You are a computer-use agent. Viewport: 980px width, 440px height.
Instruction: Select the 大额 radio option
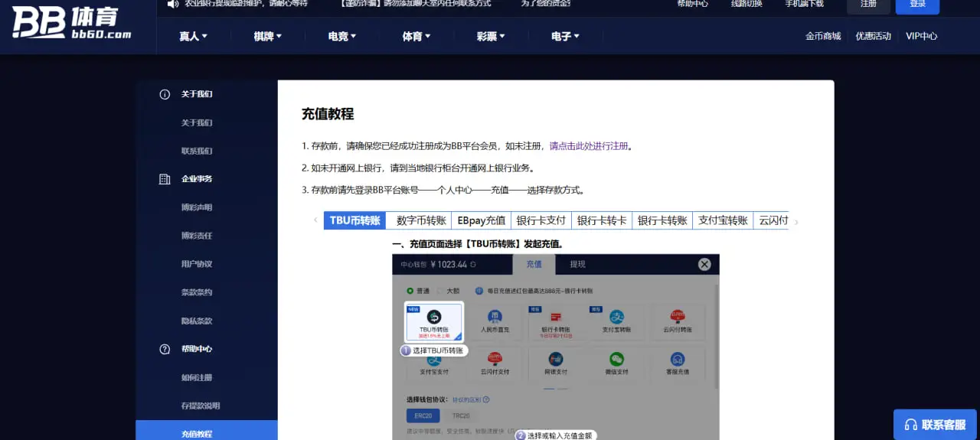[440, 291]
